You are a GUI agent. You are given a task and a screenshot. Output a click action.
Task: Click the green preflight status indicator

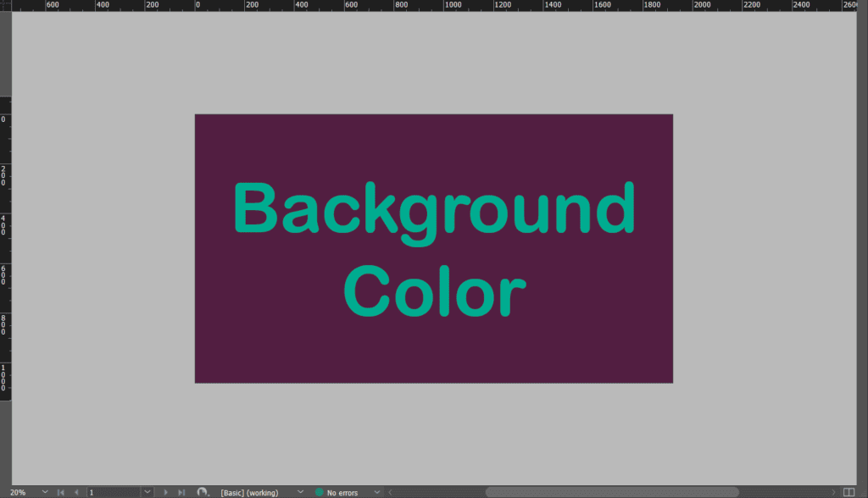(320, 492)
